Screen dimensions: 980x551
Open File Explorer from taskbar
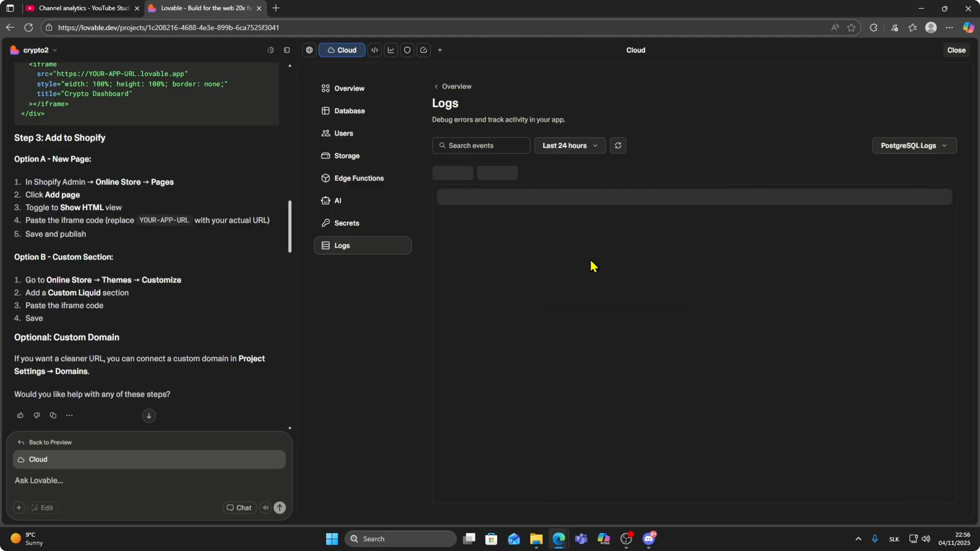pyautogui.click(x=536, y=539)
